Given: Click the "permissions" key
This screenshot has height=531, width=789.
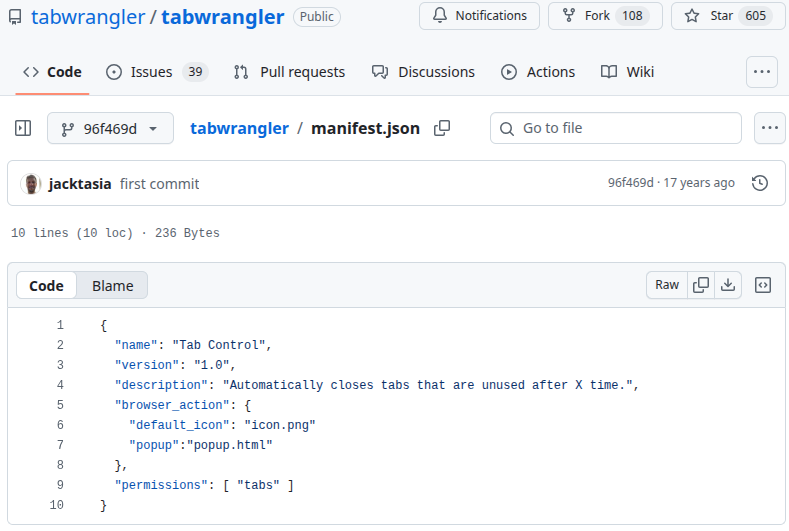Looking at the screenshot, I should pyautogui.click(x=161, y=485).
